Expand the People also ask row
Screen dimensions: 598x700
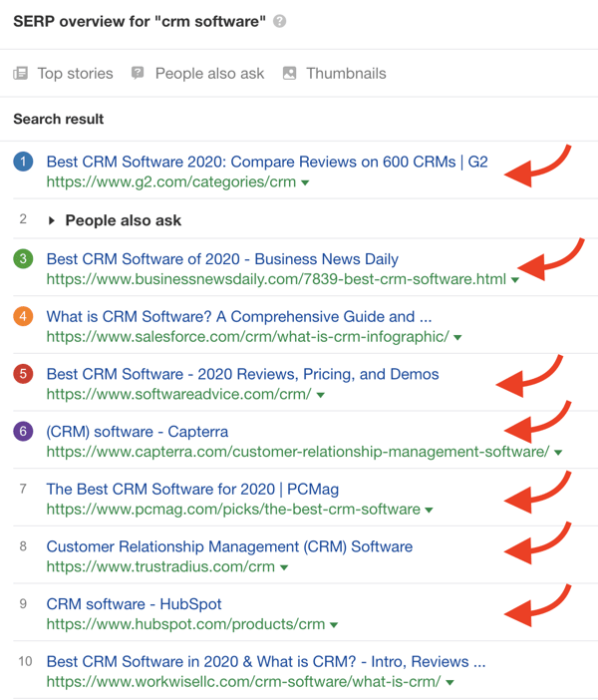tap(52, 220)
